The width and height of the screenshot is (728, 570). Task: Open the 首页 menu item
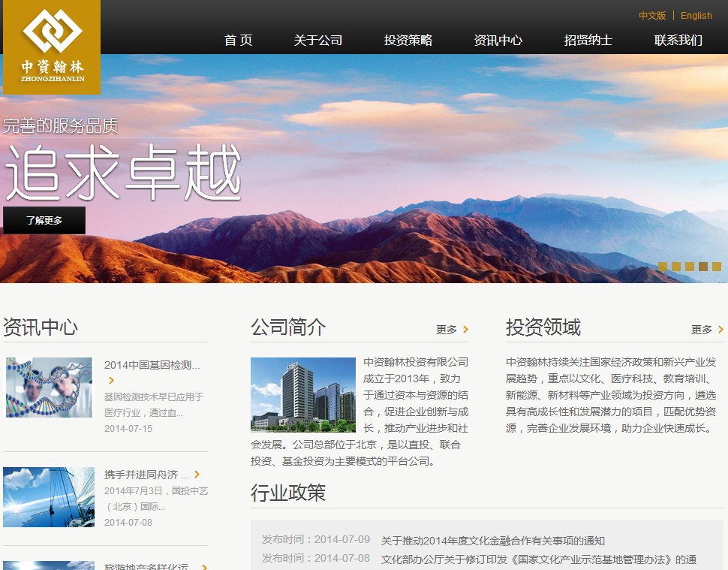click(238, 41)
